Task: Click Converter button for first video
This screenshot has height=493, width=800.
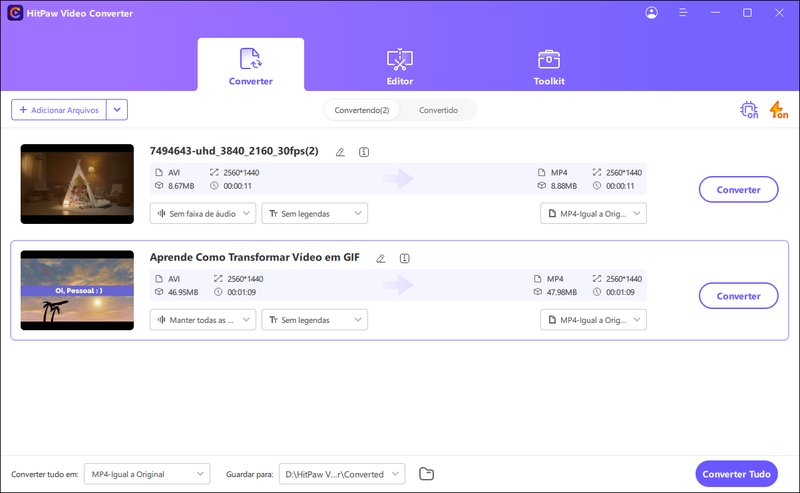Action: (738, 189)
